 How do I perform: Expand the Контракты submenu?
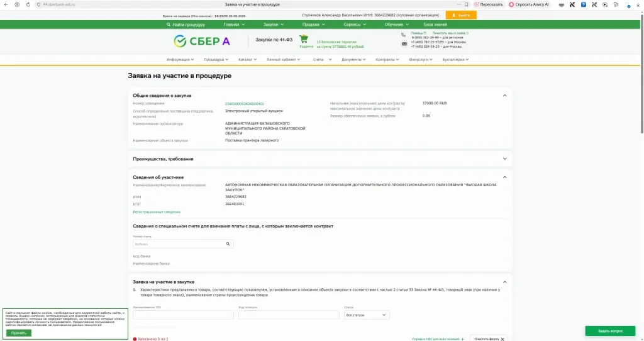point(387,60)
